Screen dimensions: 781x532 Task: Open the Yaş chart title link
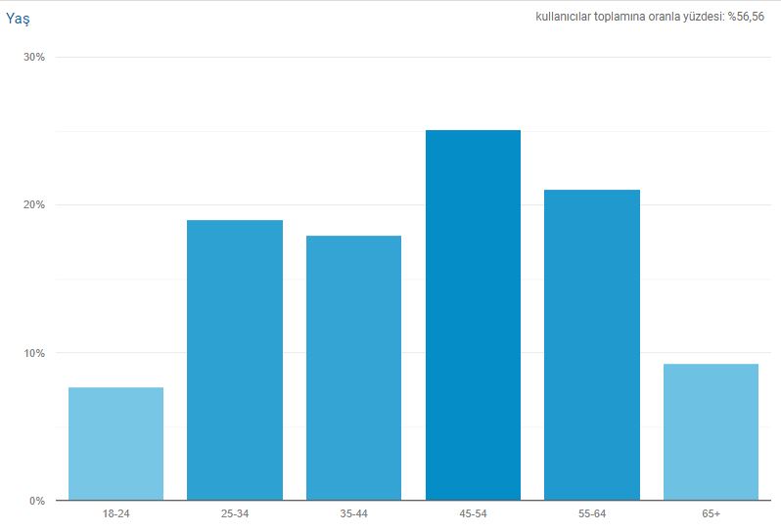click(19, 17)
